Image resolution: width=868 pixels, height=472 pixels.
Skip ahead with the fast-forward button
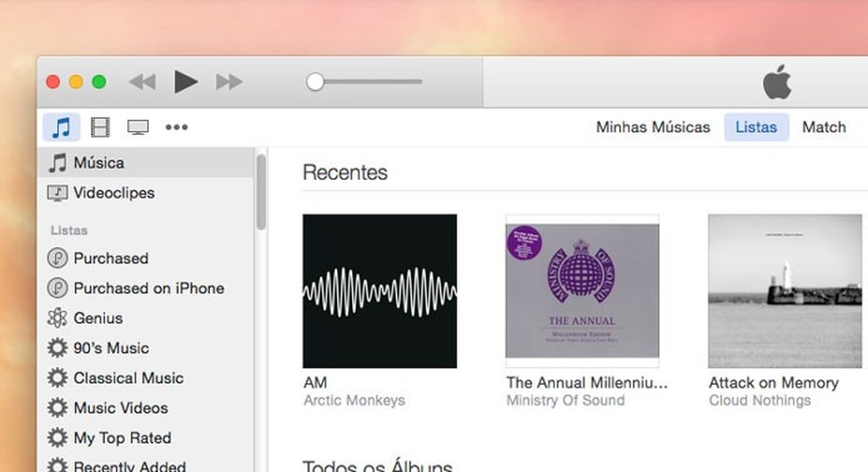coord(229,82)
